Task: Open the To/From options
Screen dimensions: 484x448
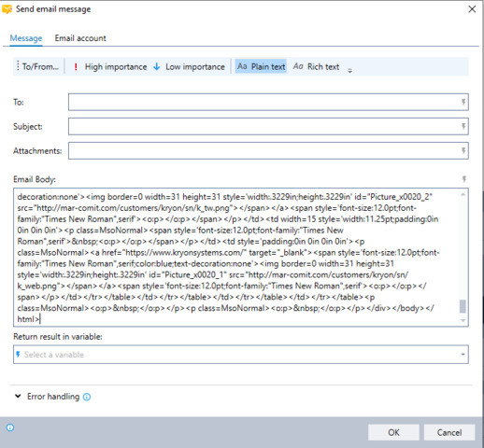Action: point(38,66)
